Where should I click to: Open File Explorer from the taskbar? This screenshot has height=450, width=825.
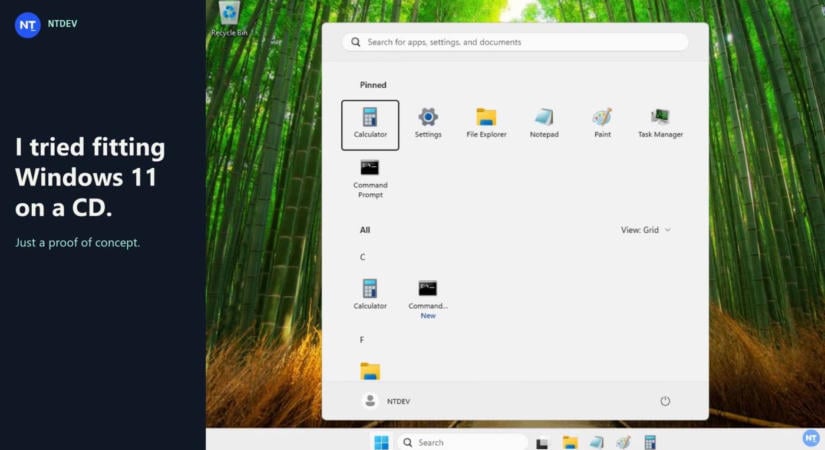click(x=570, y=443)
